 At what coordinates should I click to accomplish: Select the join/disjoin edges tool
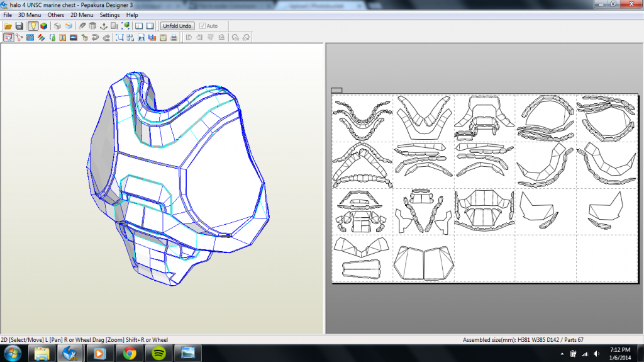[19, 37]
